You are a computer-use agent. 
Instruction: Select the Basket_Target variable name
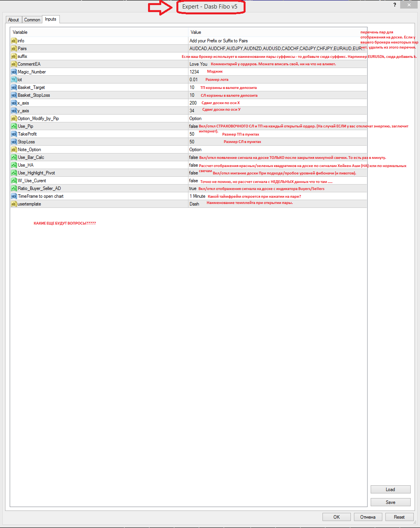(x=31, y=87)
